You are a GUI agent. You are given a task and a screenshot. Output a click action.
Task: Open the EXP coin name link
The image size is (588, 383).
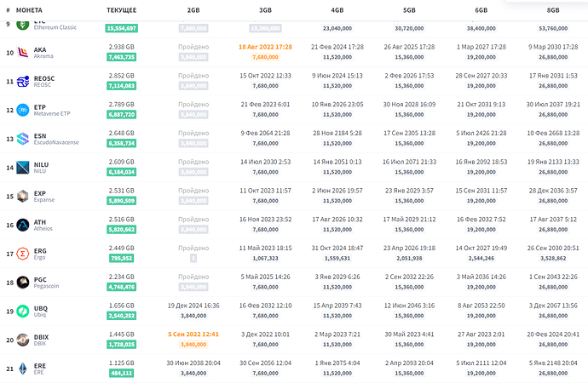40,193
